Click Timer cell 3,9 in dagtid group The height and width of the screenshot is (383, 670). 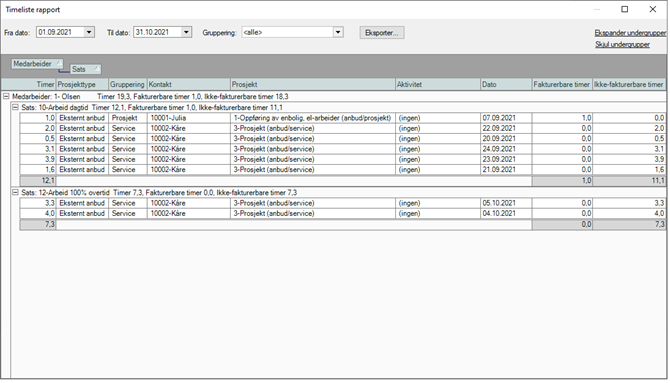click(x=38, y=159)
